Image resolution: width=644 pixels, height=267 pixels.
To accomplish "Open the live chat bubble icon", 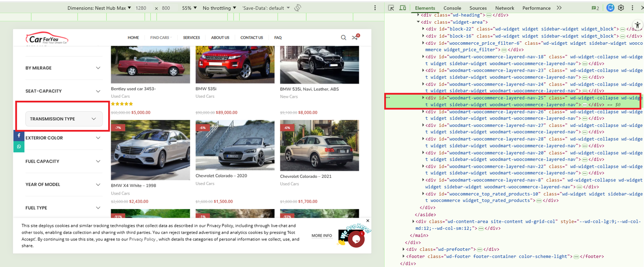I will [356, 239].
